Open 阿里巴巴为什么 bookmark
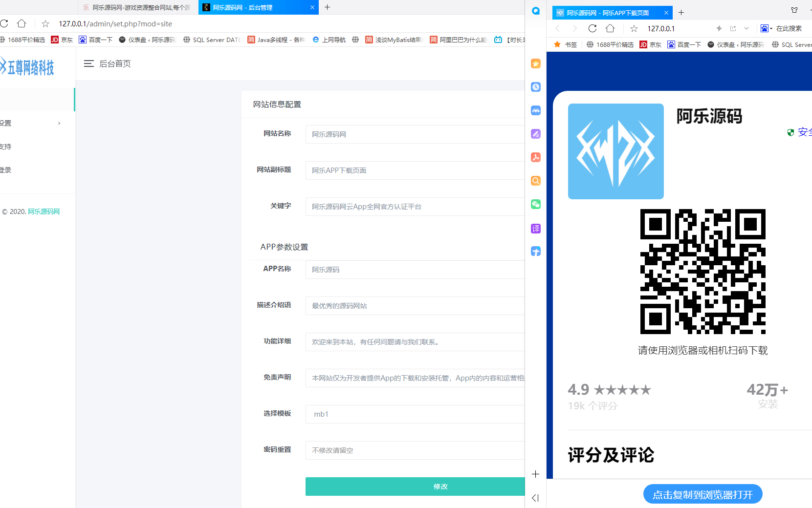The height and width of the screenshot is (508, 812). point(459,40)
